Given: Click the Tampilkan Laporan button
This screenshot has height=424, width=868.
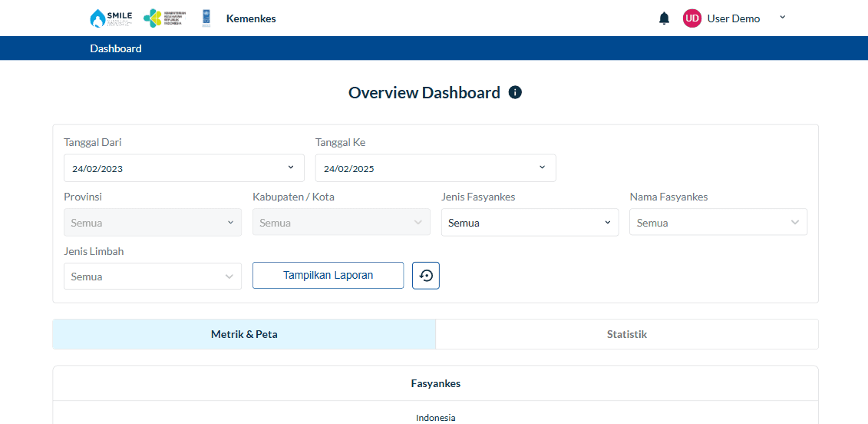Looking at the screenshot, I should (x=328, y=276).
